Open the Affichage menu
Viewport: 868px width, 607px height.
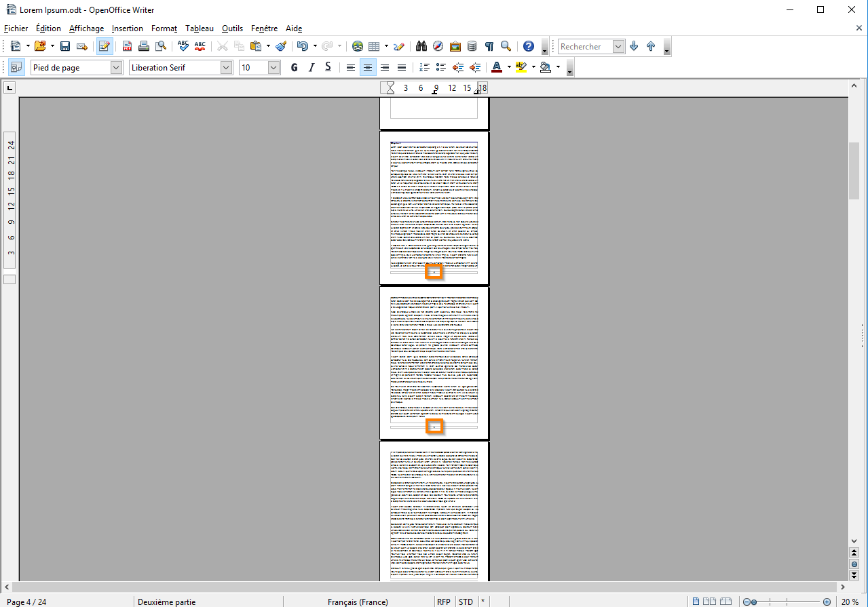[86, 28]
